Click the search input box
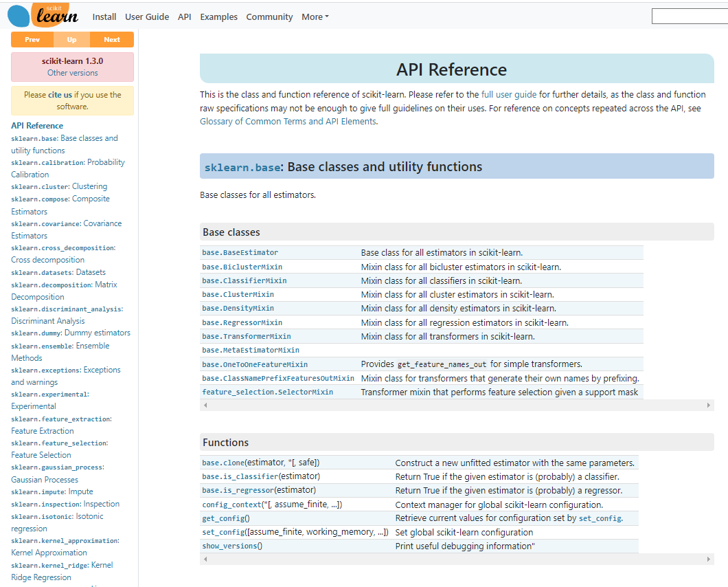 click(x=690, y=16)
